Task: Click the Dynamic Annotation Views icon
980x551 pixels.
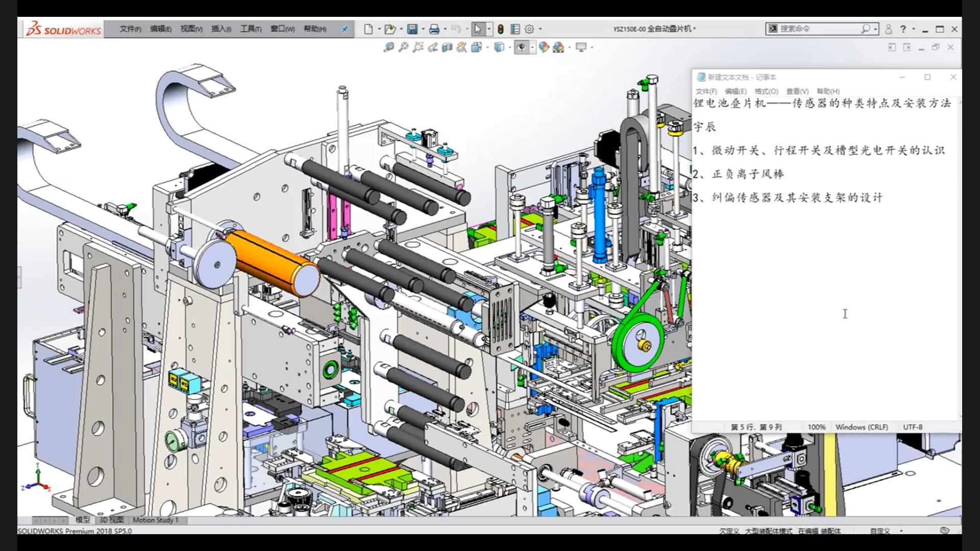Action: pyautogui.click(x=462, y=47)
